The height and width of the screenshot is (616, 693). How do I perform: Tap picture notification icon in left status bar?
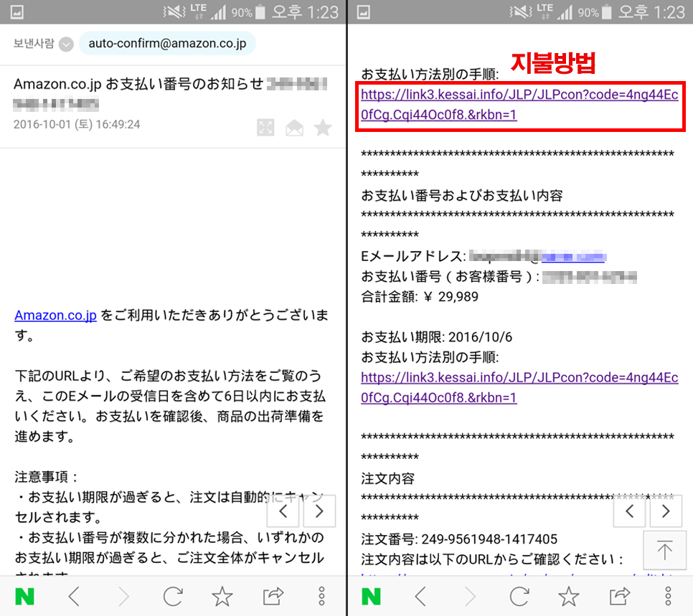tap(16, 12)
